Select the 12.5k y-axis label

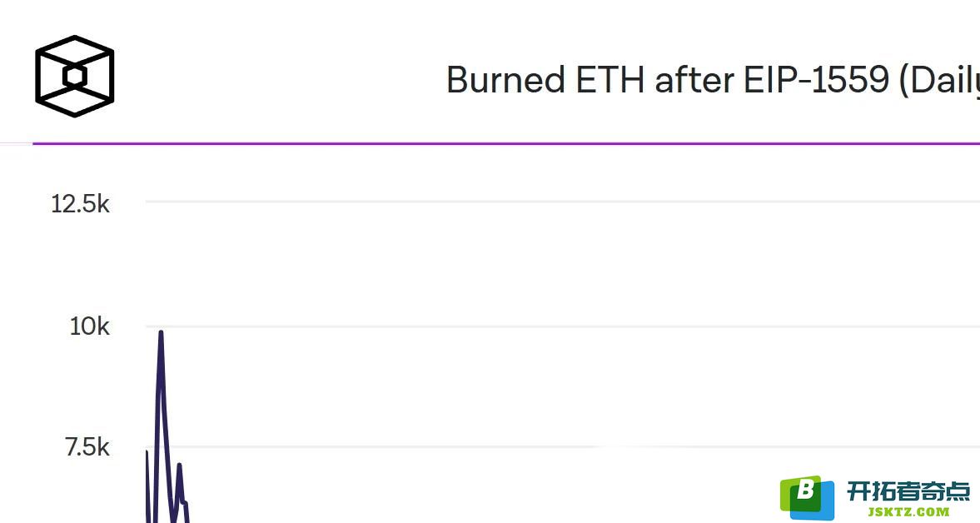80,204
